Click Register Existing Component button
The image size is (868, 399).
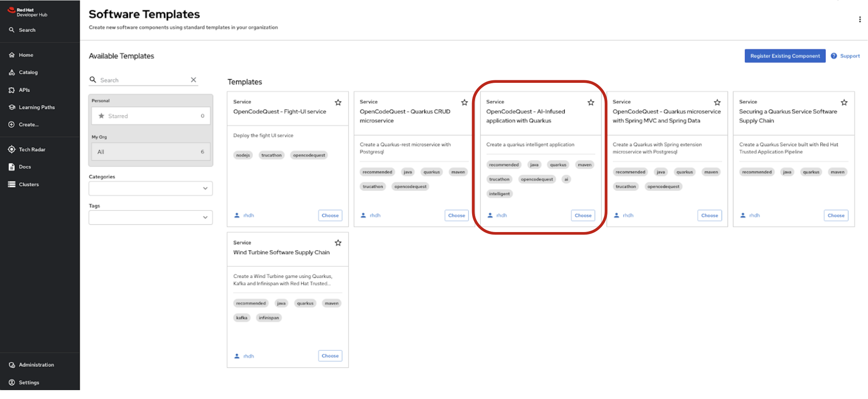tap(785, 56)
